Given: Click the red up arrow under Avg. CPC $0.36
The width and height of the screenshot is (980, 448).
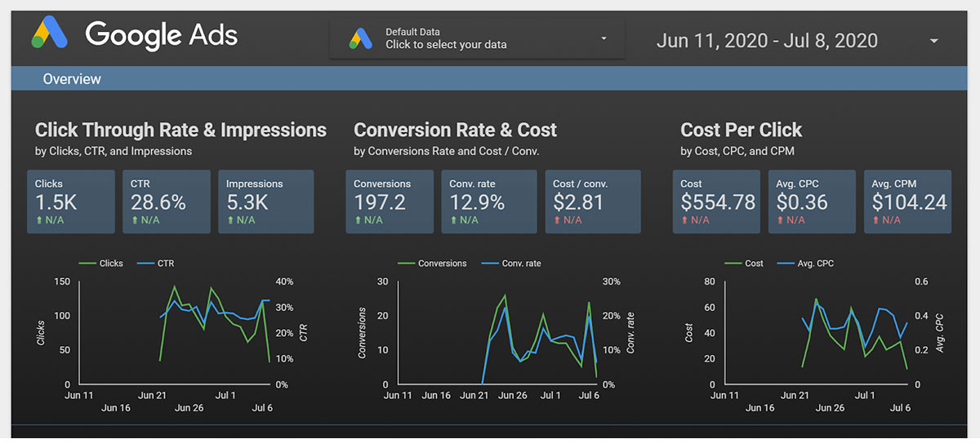Looking at the screenshot, I should coord(779,220).
